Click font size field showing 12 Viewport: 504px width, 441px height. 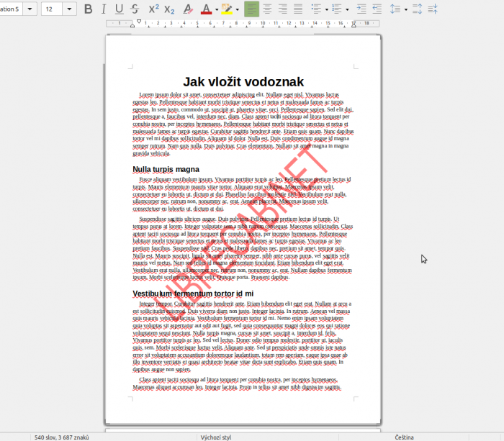pos(52,9)
